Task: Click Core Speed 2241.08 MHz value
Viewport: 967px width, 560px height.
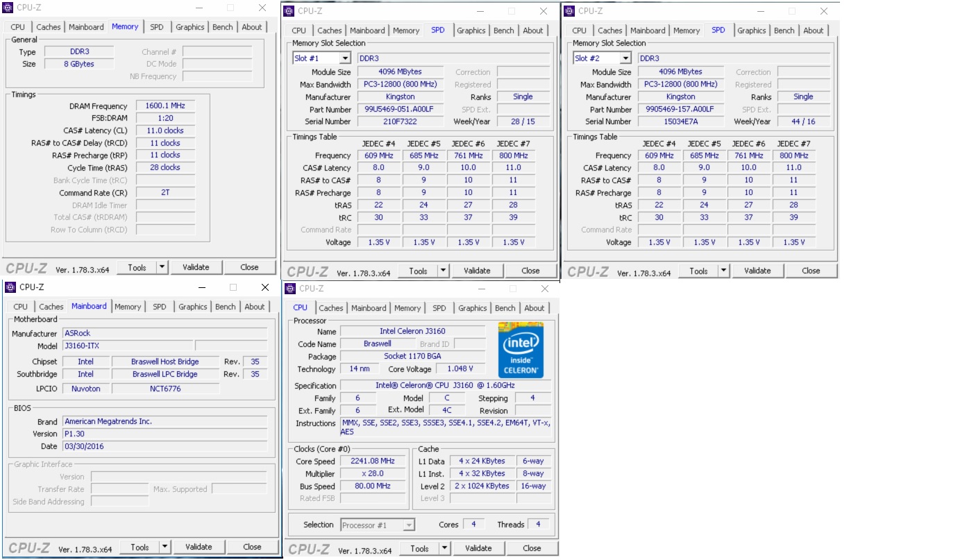Action: pos(373,461)
